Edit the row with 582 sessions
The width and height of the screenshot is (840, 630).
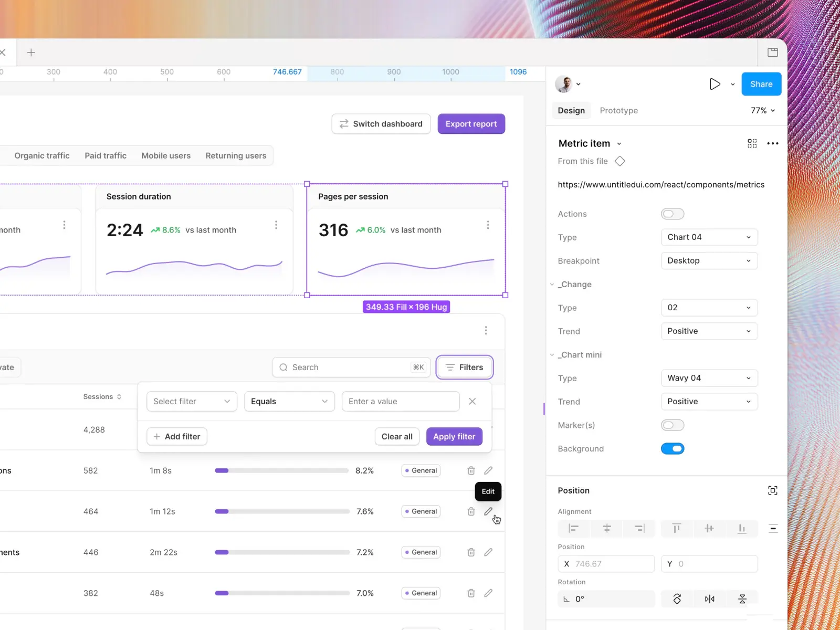coord(488,470)
